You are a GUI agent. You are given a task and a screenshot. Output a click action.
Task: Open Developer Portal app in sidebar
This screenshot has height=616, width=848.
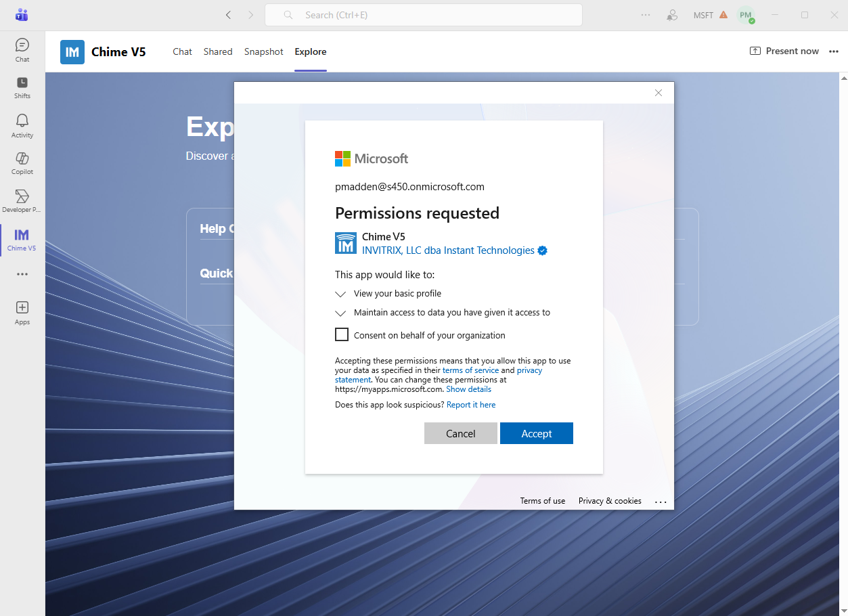click(22, 201)
